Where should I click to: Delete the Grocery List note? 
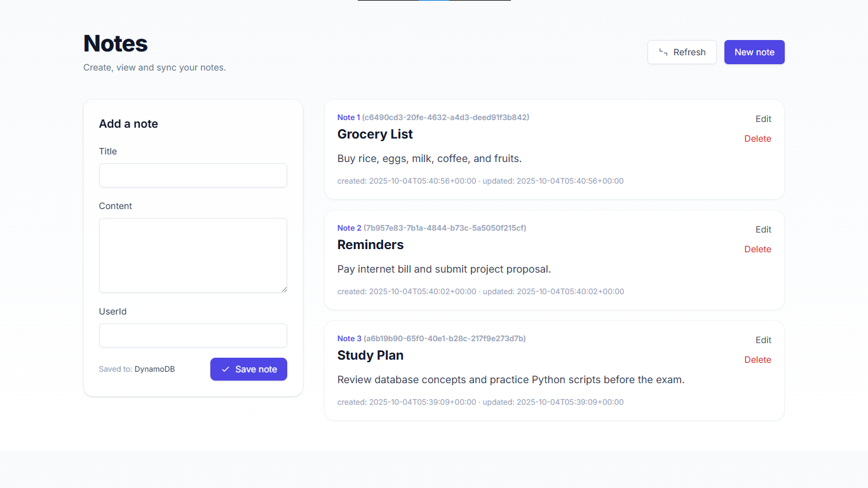[x=757, y=139]
